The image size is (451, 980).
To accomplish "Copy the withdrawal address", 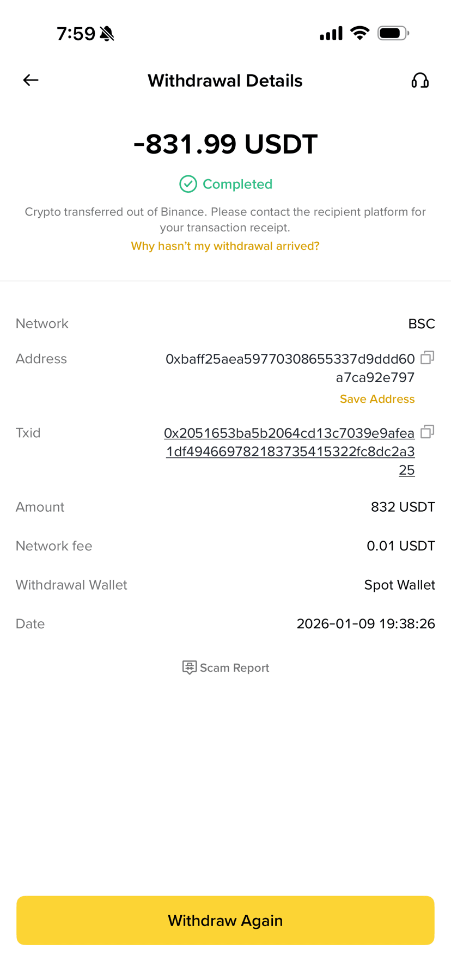I will click(428, 358).
